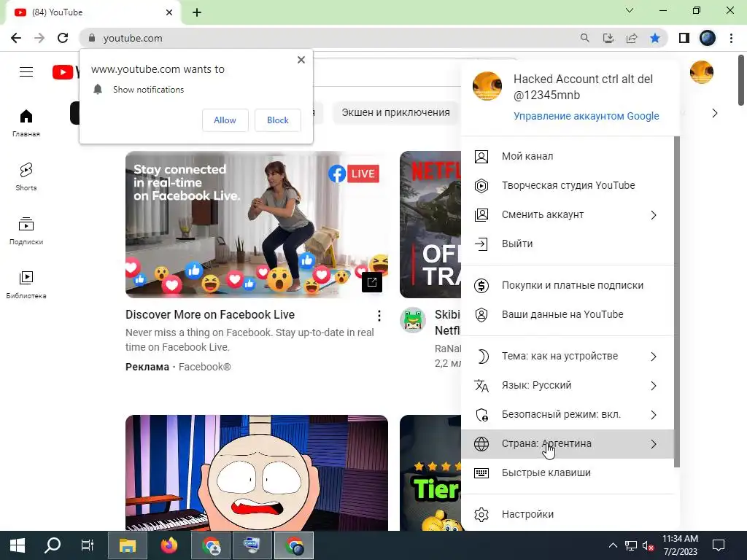
Task: Click the Skibi video channel avatar
Action: coord(413,319)
